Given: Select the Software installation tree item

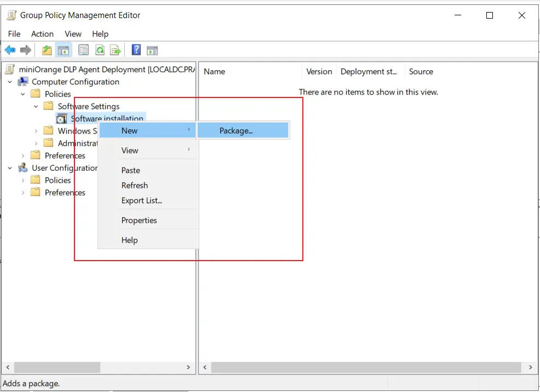Looking at the screenshot, I should coord(107,118).
